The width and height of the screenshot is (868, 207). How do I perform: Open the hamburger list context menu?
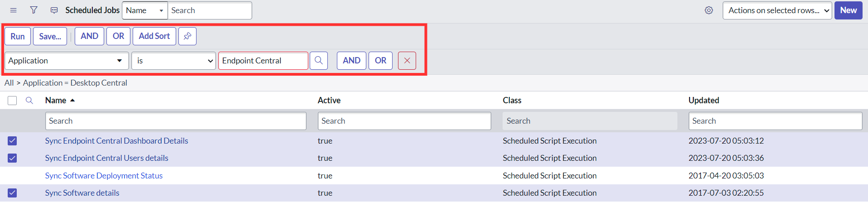point(13,10)
